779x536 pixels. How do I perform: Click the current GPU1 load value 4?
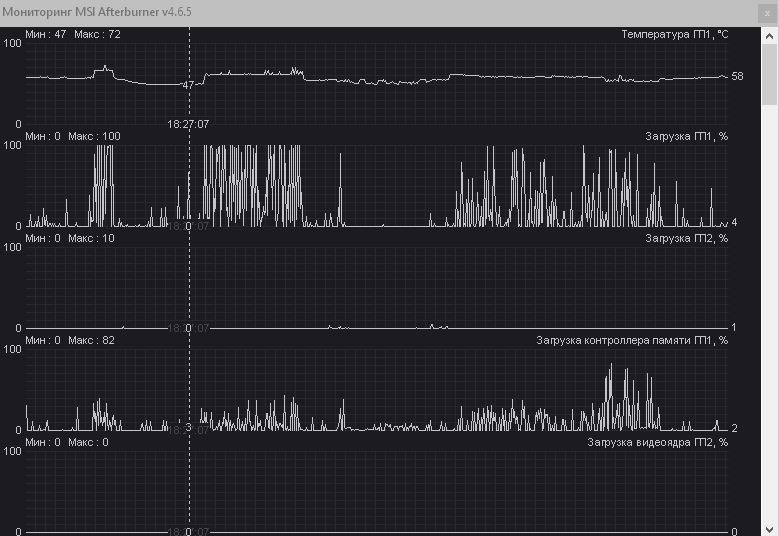734,221
